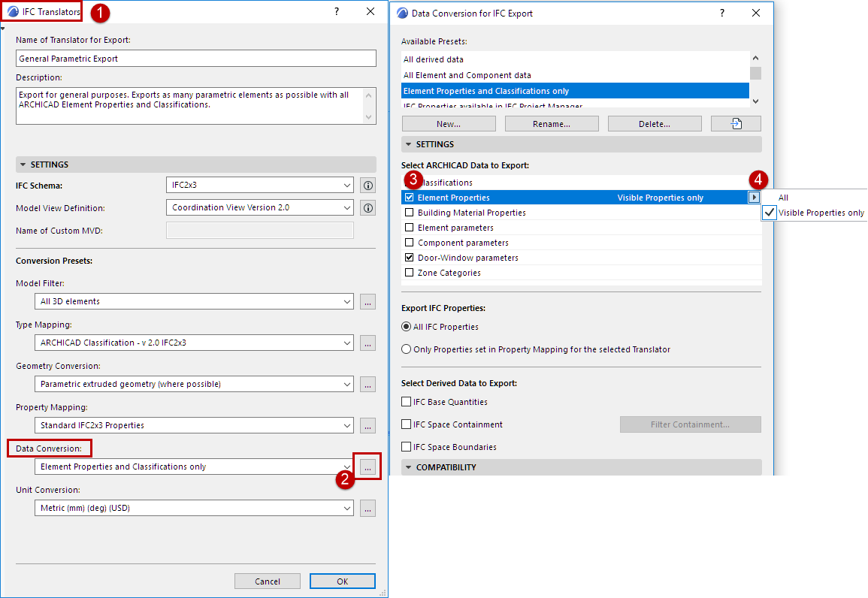Image resolution: width=868 pixels, height=598 pixels.
Task: Select Element Properties and Classifications only preset
Action: [575, 91]
